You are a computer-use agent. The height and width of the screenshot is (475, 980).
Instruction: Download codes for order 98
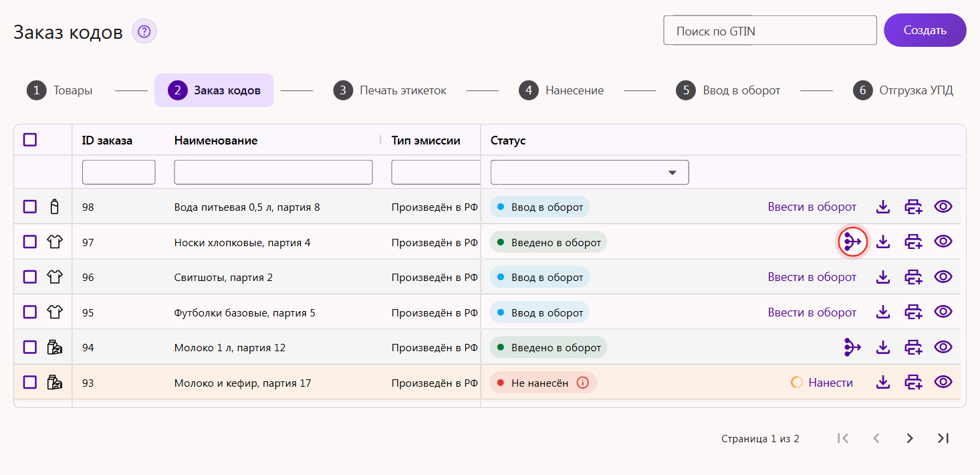coord(883,207)
